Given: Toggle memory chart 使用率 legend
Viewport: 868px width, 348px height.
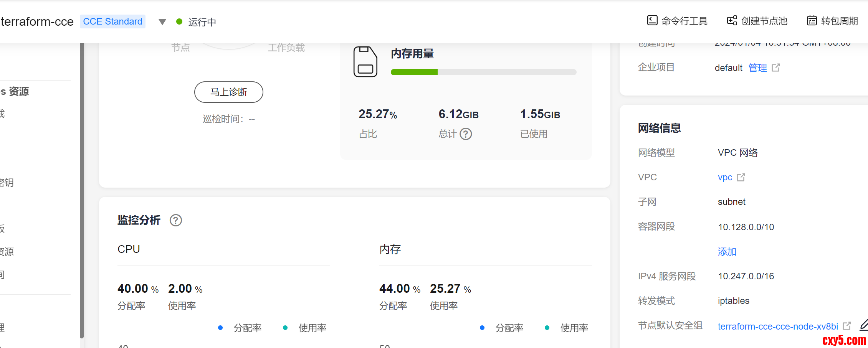Looking at the screenshot, I should click(567, 328).
